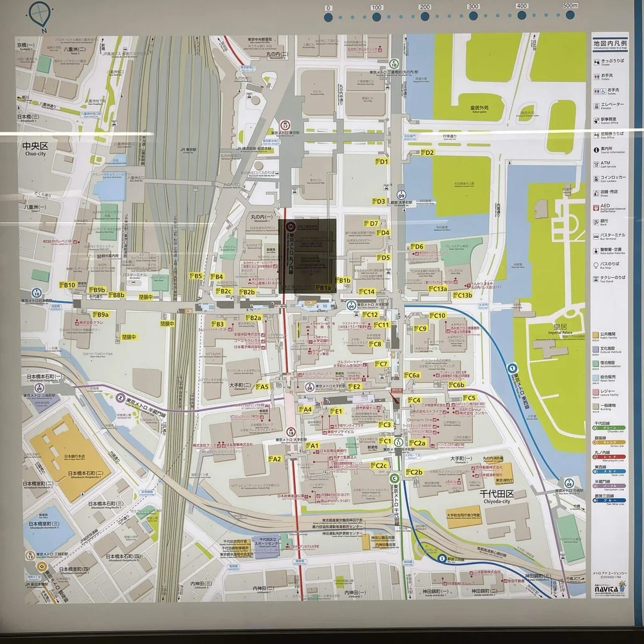Click the Bank legend icon
644x644 pixels.
tap(597, 222)
